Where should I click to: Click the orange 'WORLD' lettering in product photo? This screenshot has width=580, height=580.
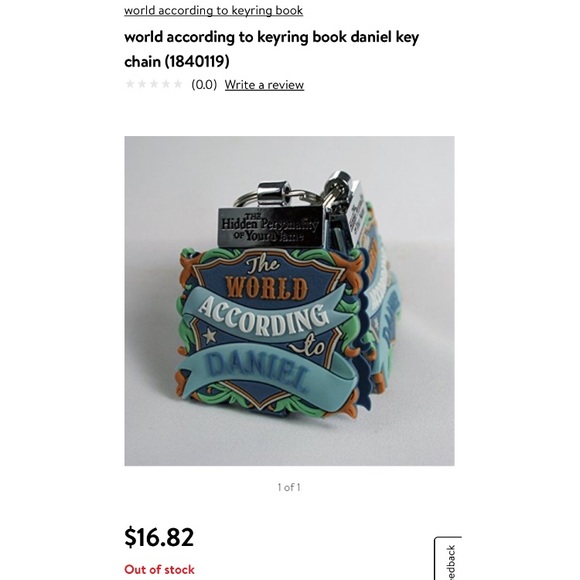267,288
